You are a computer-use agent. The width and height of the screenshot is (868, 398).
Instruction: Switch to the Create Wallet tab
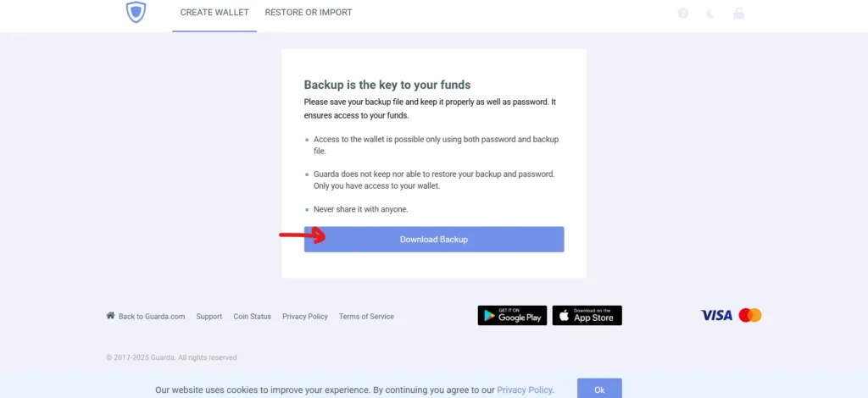pyautogui.click(x=214, y=12)
